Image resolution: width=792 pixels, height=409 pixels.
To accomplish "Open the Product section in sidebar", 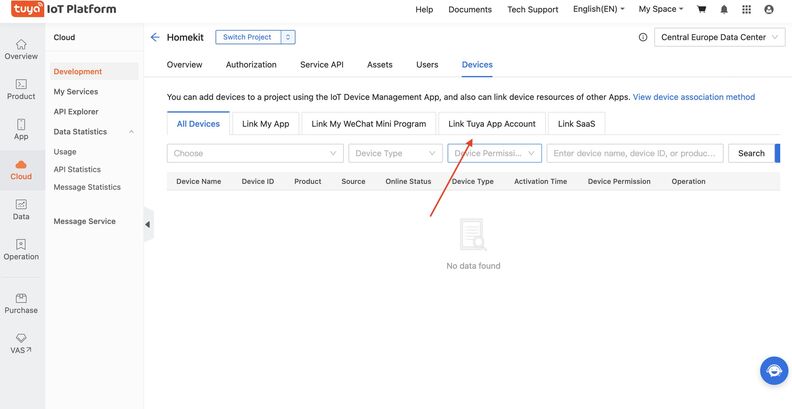I will pyautogui.click(x=21, y=89).
